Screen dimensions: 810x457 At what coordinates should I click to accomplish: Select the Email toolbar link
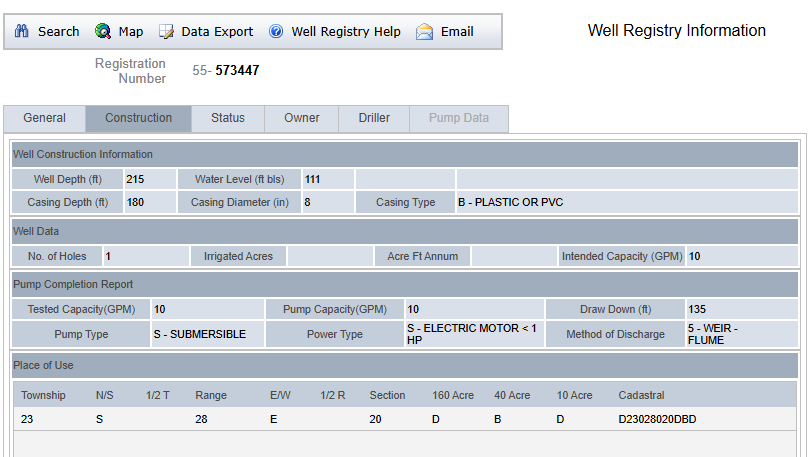[x=457, y=31]
